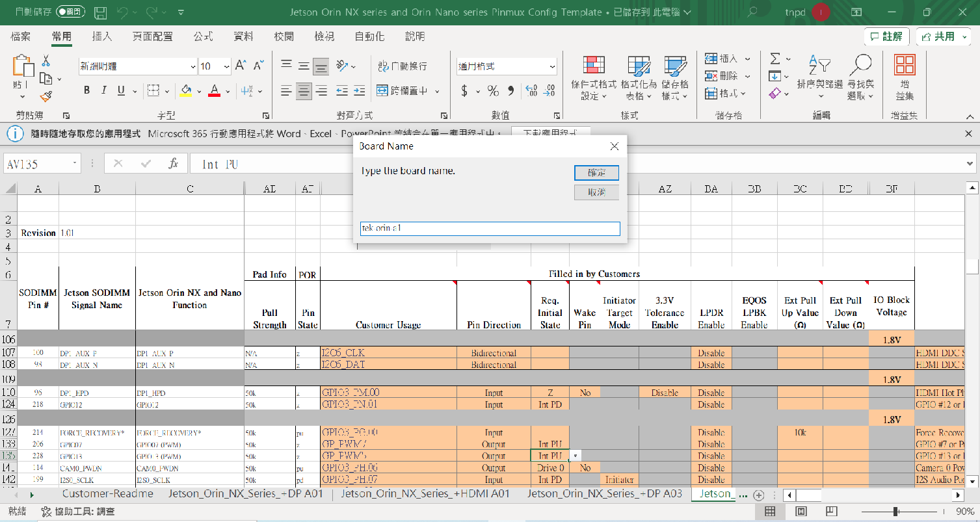
Task: Apply comma style format
Action: click(x=510, y=90)
